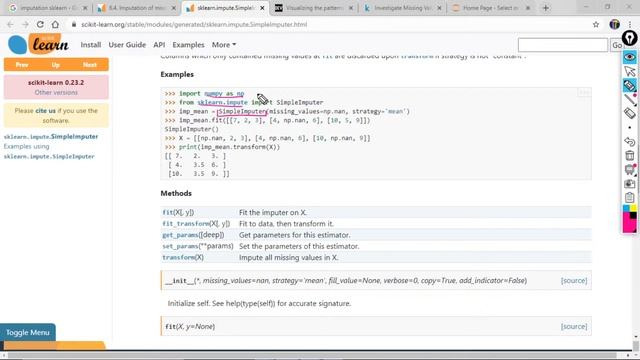Select the highlighter marker tool
The image size is (640, 360).
[629, 85]
